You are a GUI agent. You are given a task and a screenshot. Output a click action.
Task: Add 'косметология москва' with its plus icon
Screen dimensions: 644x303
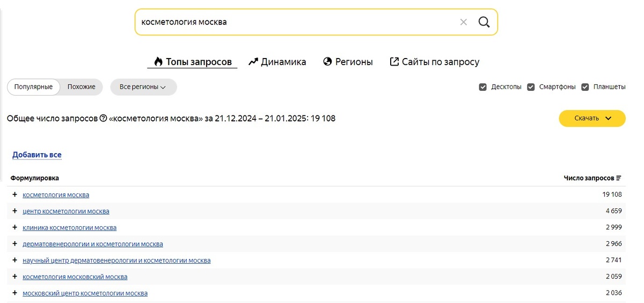click(14, 194)
